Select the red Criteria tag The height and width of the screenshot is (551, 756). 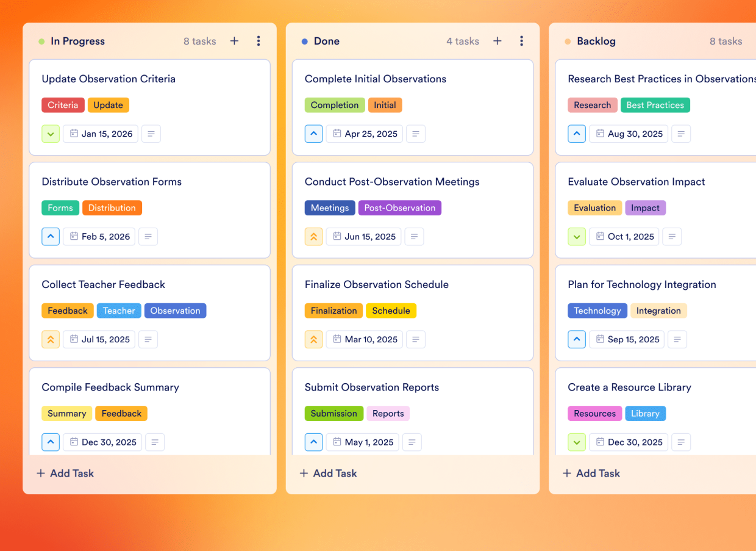(x=63, y=105)
